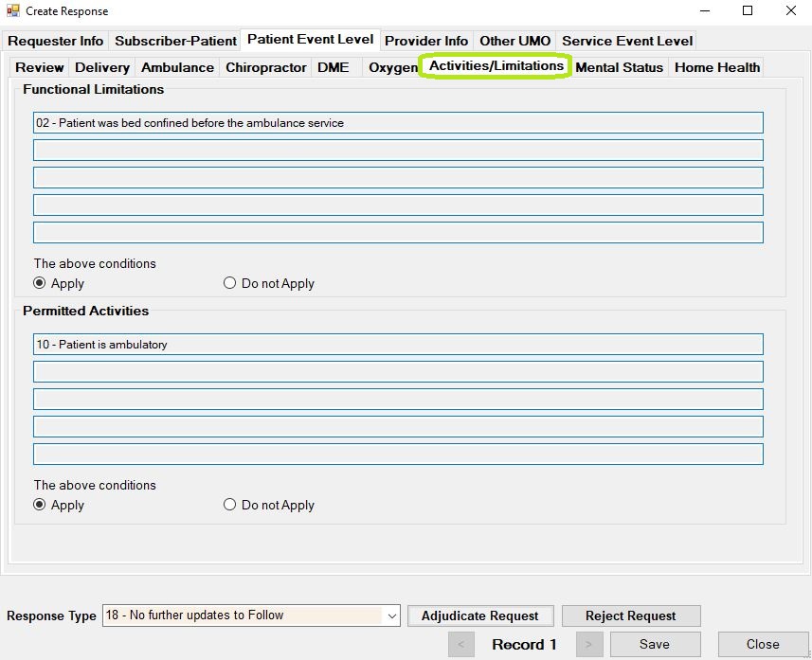Open the Provider Info tab

coord(426,41)
